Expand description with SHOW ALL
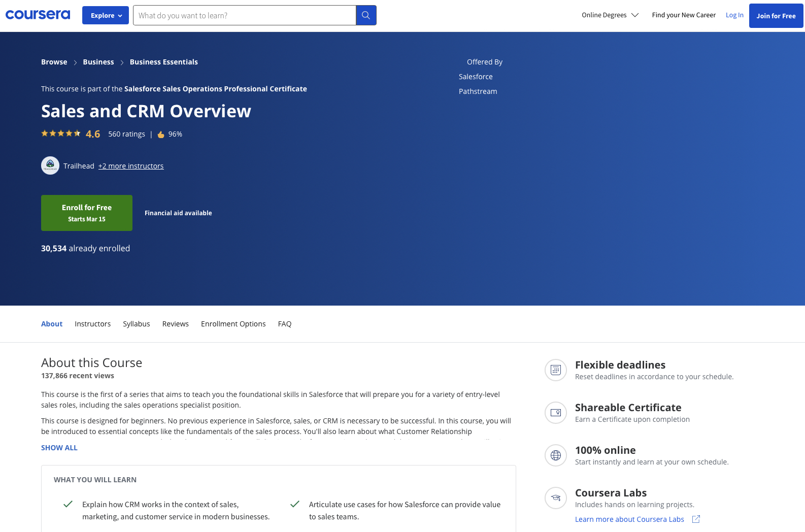Screen dimensions: 805x532 59,448
